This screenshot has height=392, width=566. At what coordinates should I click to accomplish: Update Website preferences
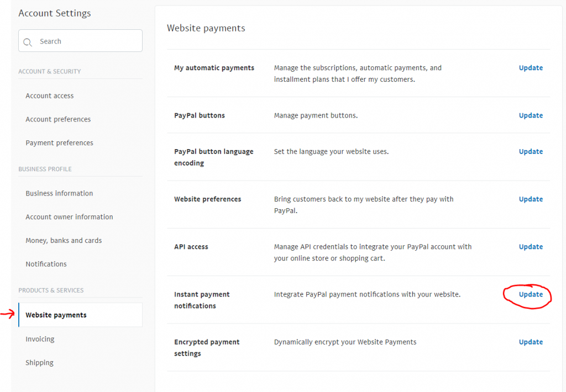click(531, 199)
